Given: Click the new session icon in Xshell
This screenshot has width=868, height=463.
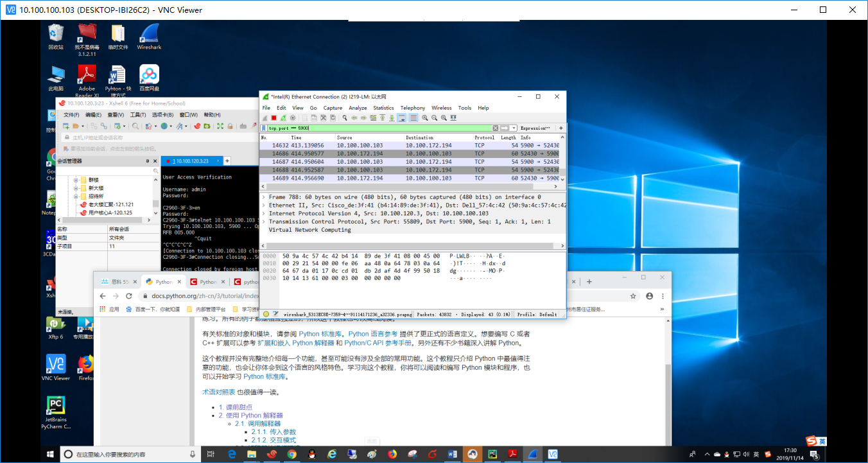Looking at the screenshot, I should tap(66, 127).
